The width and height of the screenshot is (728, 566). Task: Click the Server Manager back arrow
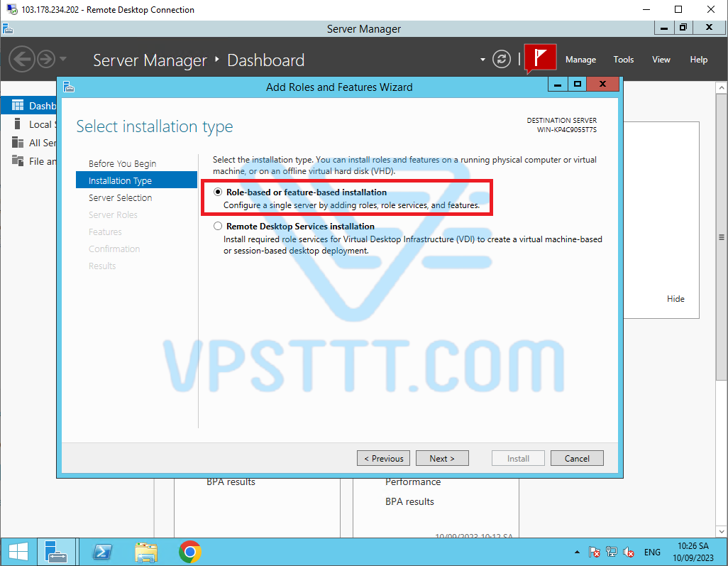point(22,60)
